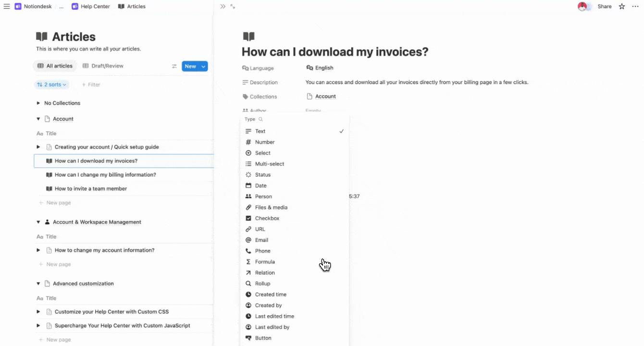Click the search icon beside Type

click(261, 119)
